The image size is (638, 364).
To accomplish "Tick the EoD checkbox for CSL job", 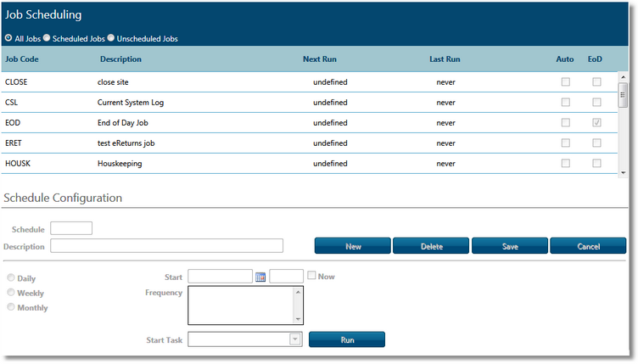I will click(596, 102).
